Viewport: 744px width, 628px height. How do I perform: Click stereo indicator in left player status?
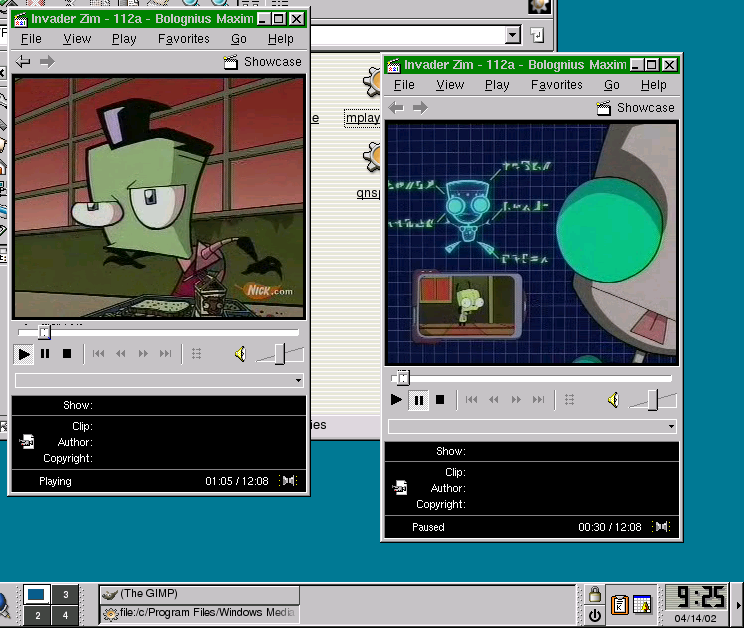pos(288,480)
